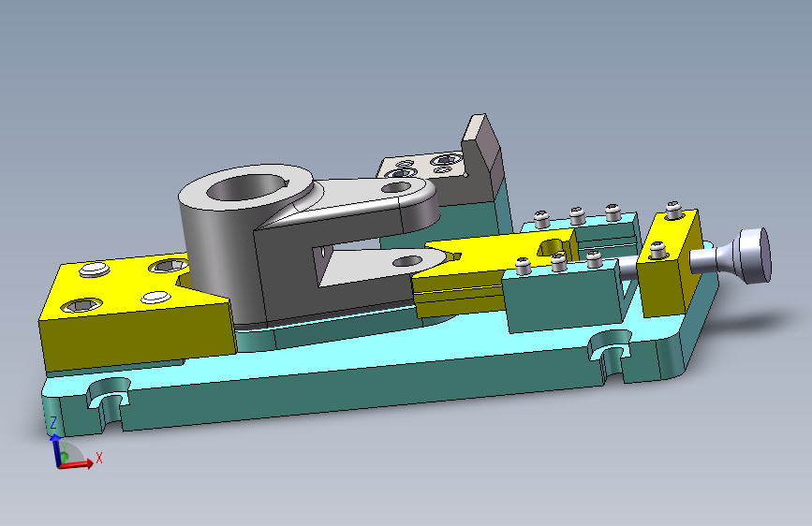The height and width of the screenshot is (526, 812).
Task: Pick the top screw on the small yellow block
Action: coord(673,210)
